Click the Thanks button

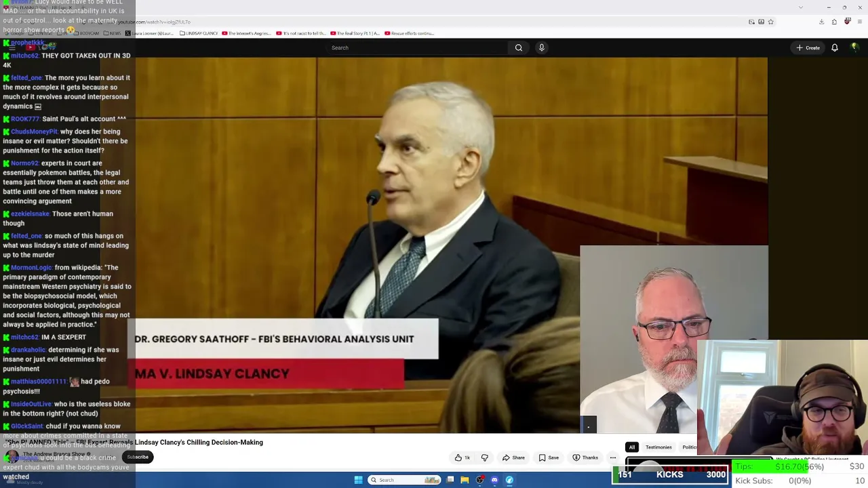pos(585,457)
